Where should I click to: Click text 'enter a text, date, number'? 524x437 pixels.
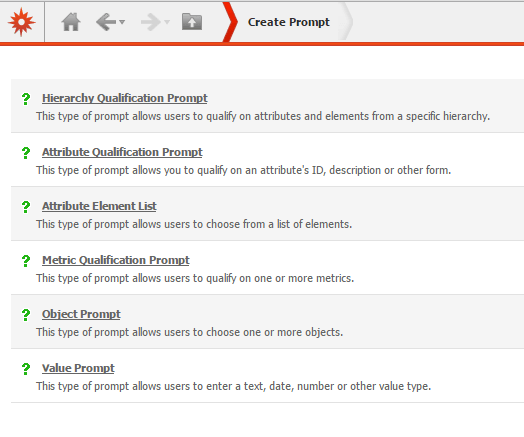270,386
